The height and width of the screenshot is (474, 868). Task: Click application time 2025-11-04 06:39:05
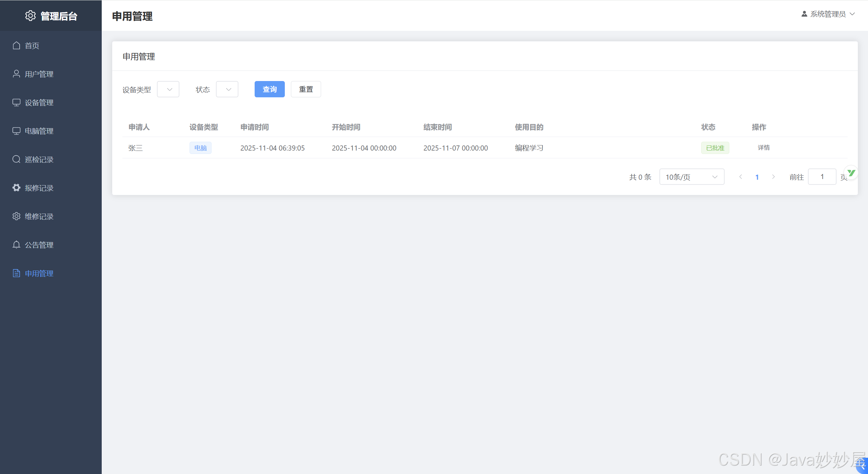273,148
